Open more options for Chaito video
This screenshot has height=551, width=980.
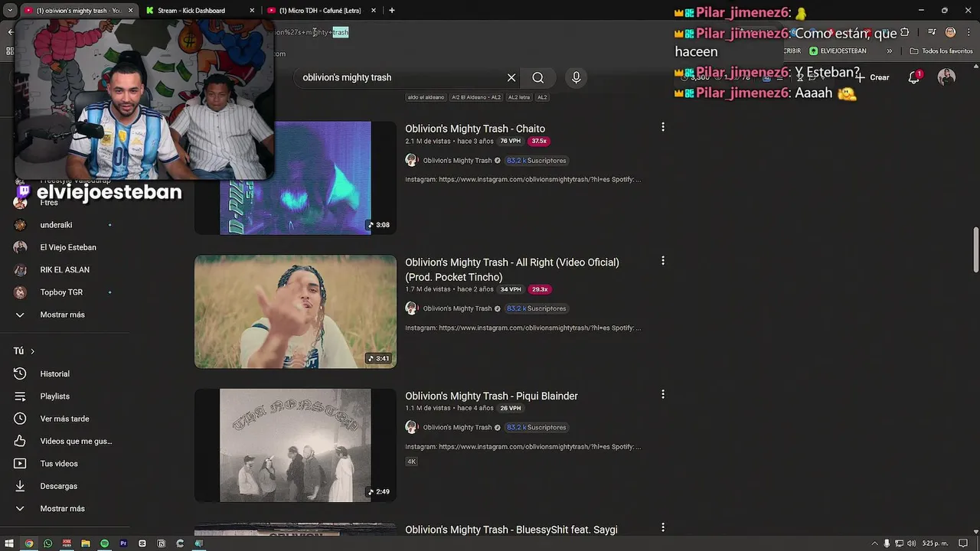tap(663, 127)
